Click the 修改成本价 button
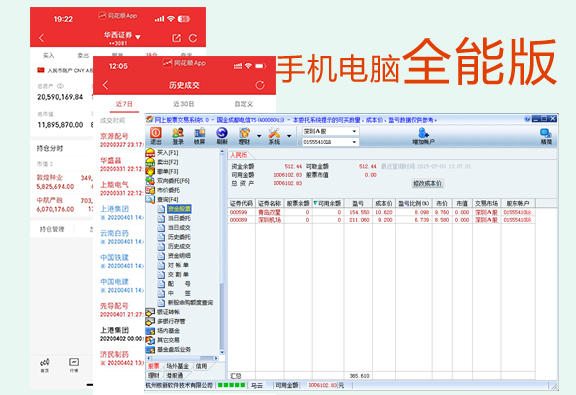The height and width of the screenshot is (395, 576). (427, 183)
